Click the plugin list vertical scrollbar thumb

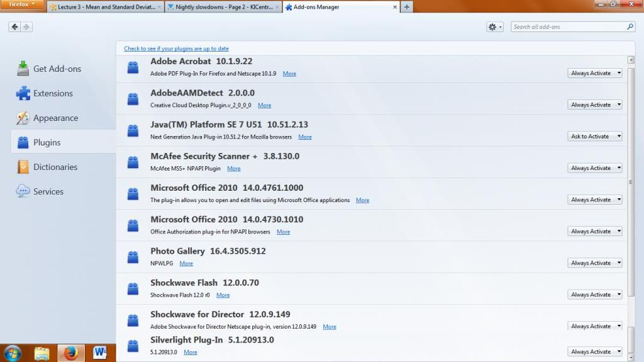pyautogui.click(x=631, y=181)
